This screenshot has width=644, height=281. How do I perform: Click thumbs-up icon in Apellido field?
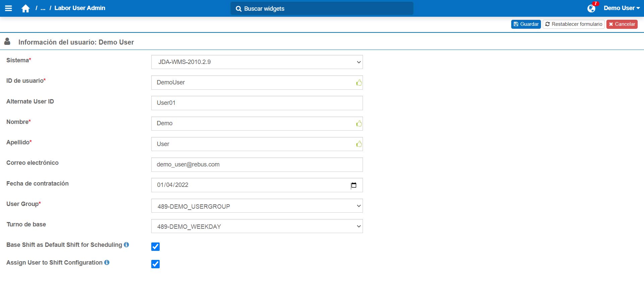tap(359, 144)
